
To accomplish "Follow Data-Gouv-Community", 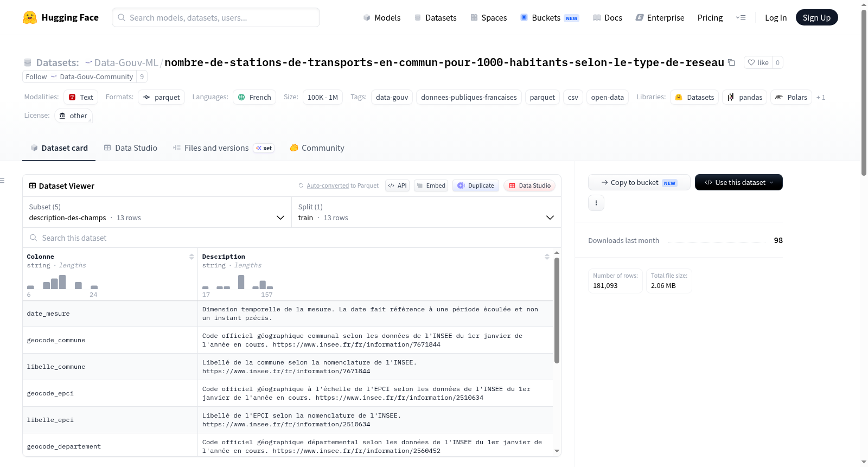I will pyautogui.click(x=79, y=76).
